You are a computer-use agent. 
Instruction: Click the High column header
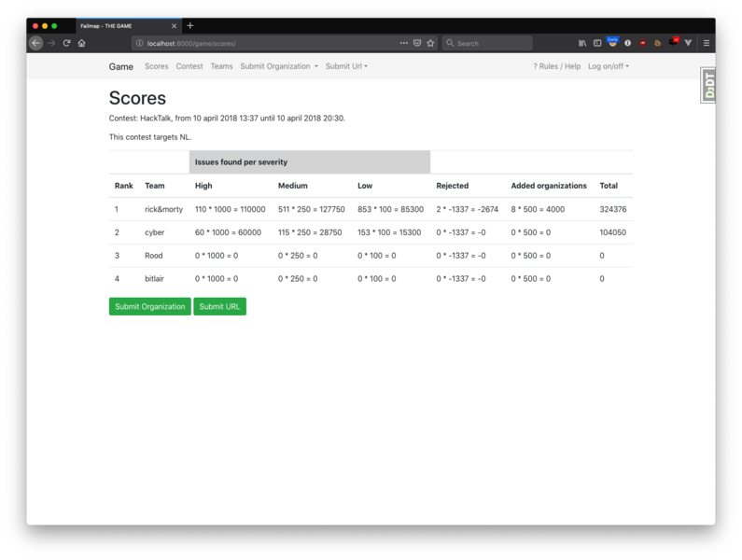click(203, 186)
